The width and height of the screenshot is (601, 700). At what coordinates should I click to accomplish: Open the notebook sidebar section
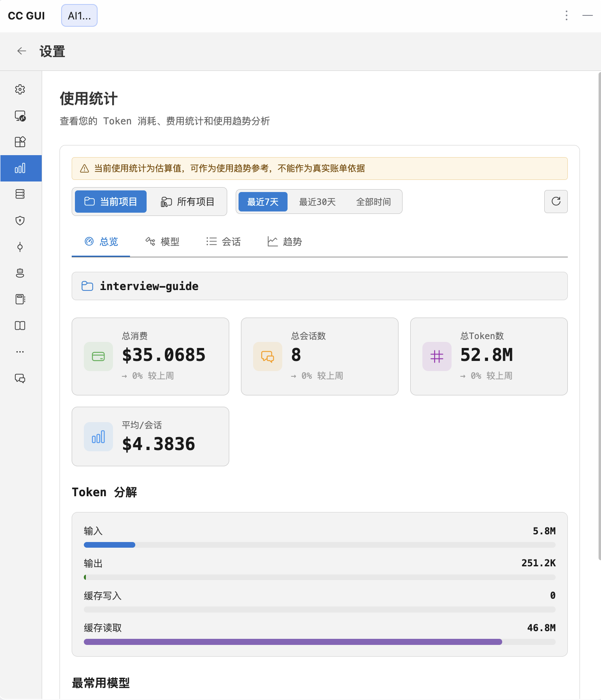point(20,299)
